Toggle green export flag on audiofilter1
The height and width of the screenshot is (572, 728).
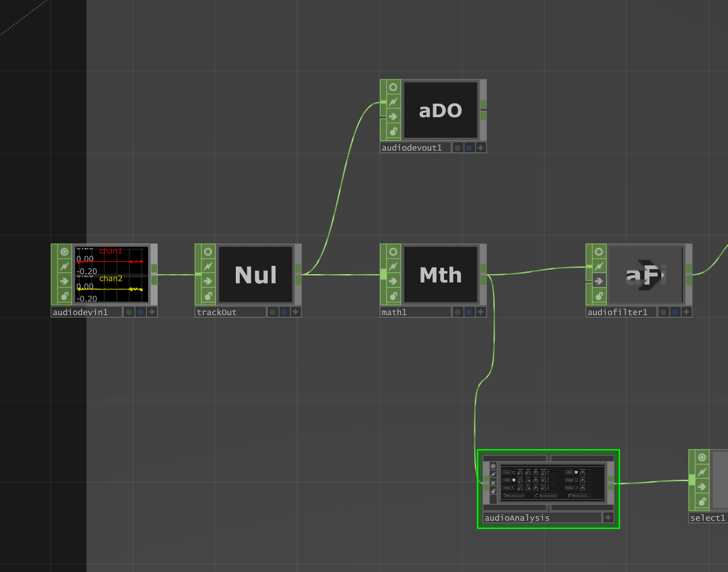click(663, 312)
